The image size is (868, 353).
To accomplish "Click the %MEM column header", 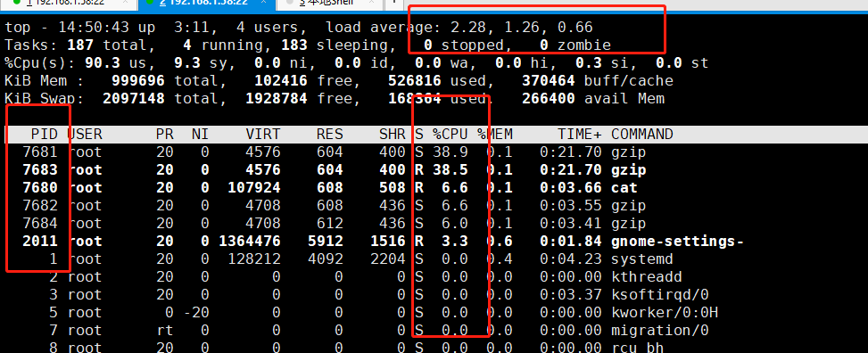I will tap(495, 135).
